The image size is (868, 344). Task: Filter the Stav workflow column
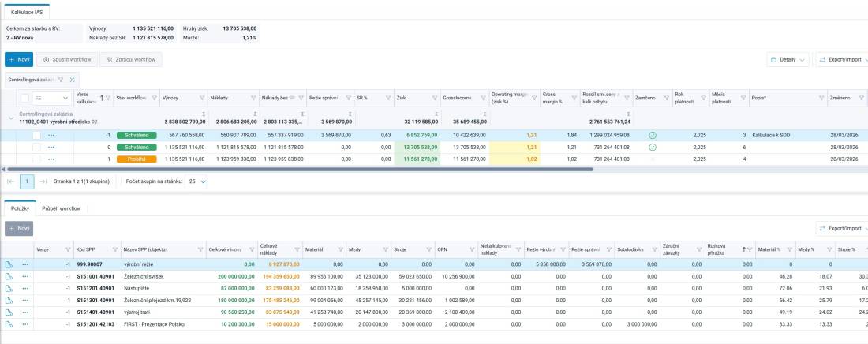[x=153, y=98]
